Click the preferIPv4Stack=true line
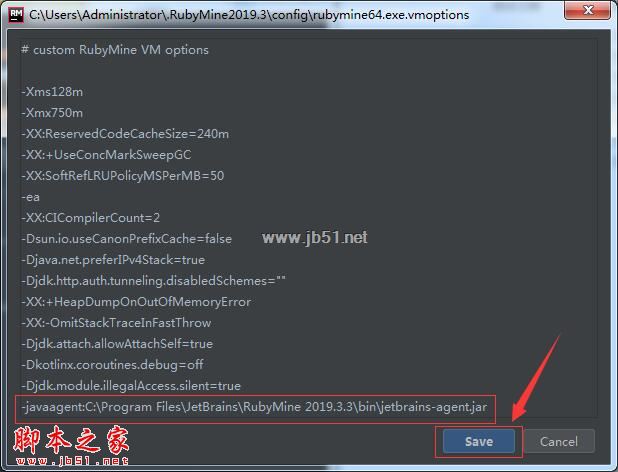This screenshot has height=472, width=618. tap(113, 260)
